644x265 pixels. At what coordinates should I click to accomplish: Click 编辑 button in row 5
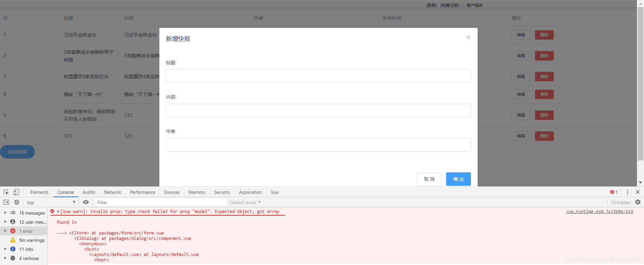click(521, 115)
